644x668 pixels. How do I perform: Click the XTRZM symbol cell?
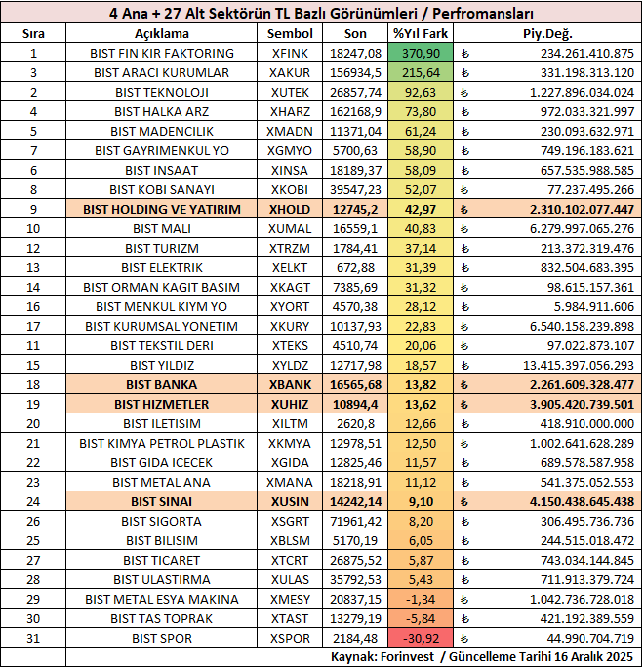[x=290, y=248]
